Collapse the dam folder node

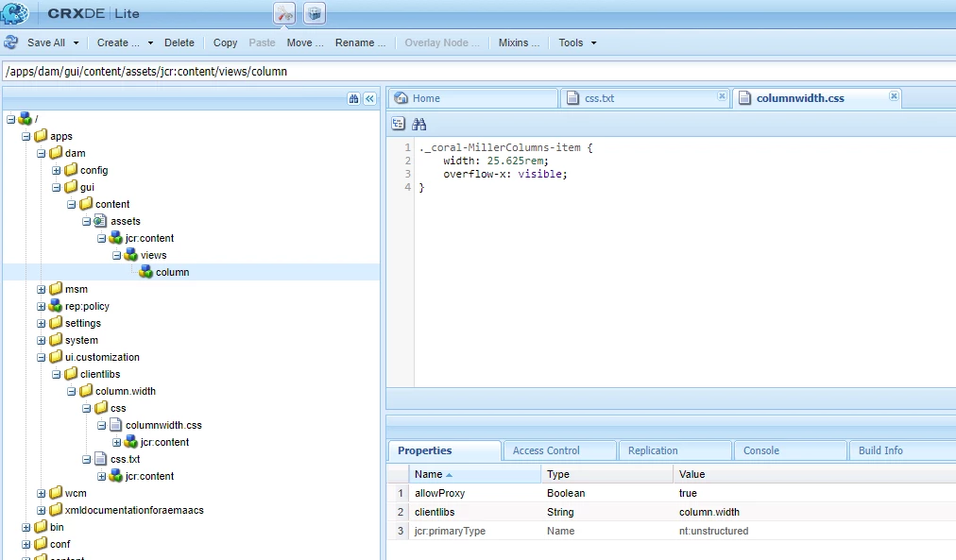pos(41,153)
